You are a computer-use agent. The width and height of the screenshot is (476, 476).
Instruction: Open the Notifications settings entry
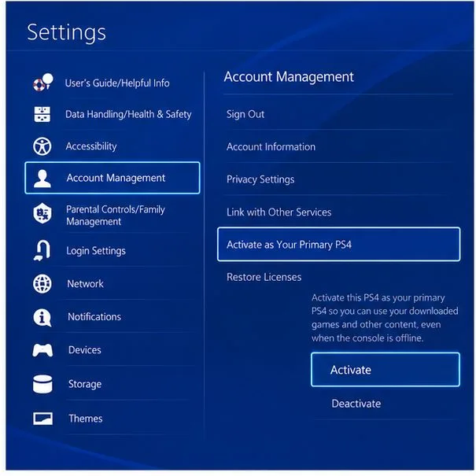tap(94, 317)
